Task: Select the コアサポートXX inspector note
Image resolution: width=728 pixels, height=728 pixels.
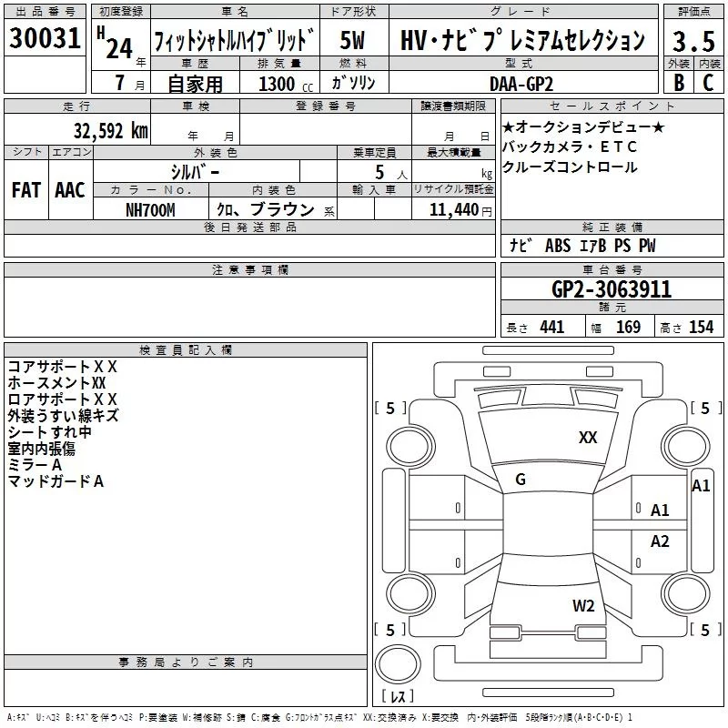Action: click(62, 367)
